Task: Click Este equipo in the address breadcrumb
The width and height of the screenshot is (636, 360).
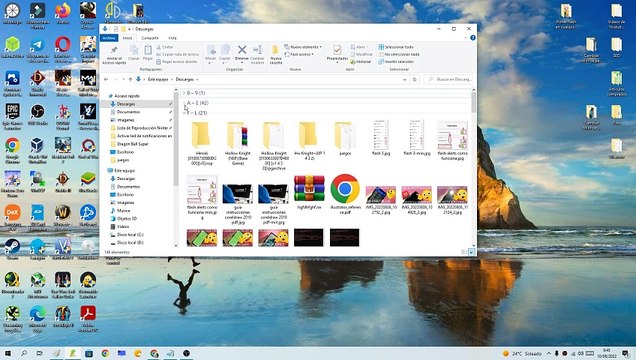Action: click(x=158, y=79)
